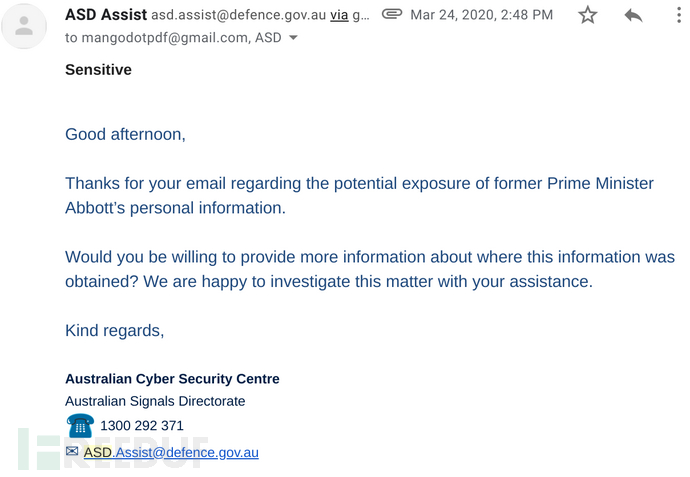Click the sender name ASD Assist
Viewport: 690px width, 477px height.
click(106, 15)
